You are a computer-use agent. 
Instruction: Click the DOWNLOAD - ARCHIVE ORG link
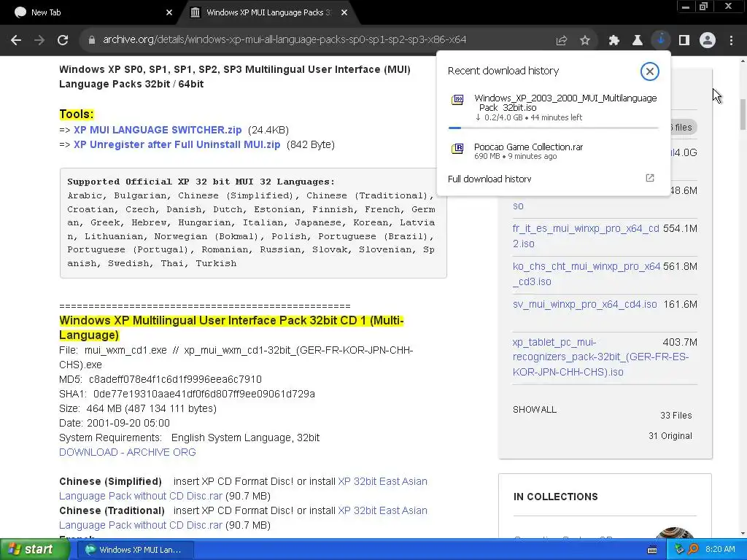pos(127,452)
